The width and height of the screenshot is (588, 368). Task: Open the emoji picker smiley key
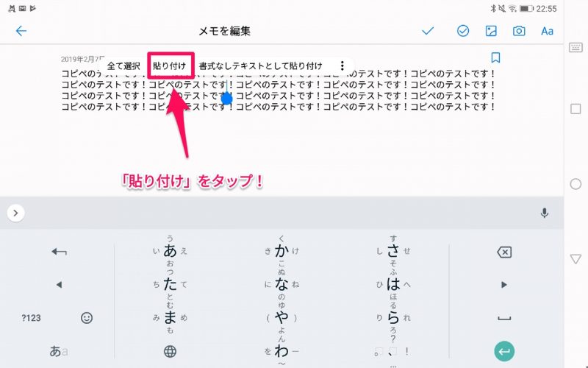[x=87, y=318]
